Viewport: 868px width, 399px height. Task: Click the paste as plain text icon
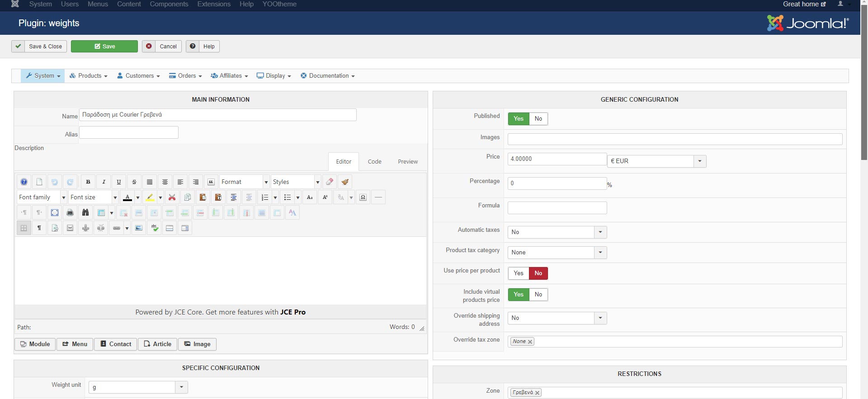click(218, 197)
